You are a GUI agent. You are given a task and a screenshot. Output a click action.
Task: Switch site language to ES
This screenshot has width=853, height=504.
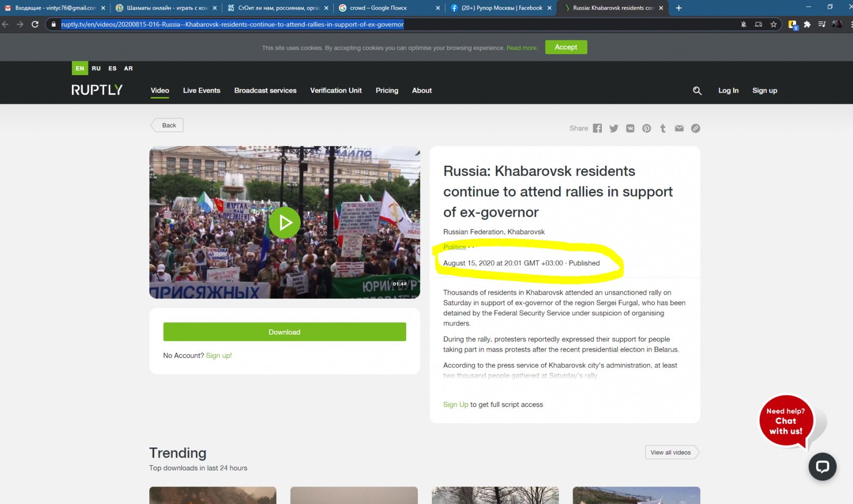(112, 68)
